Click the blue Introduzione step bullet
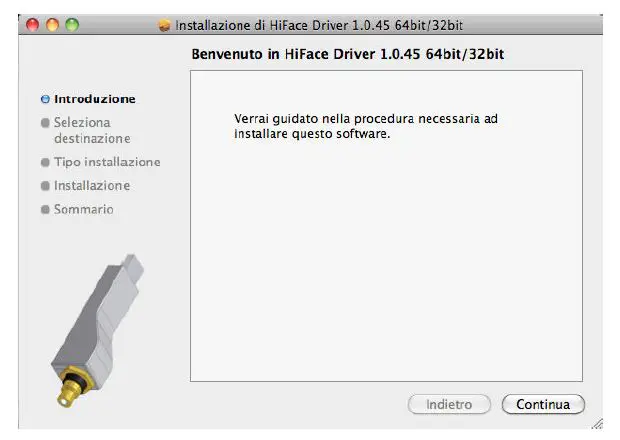 pyautogui.click(x=45, y=99)
